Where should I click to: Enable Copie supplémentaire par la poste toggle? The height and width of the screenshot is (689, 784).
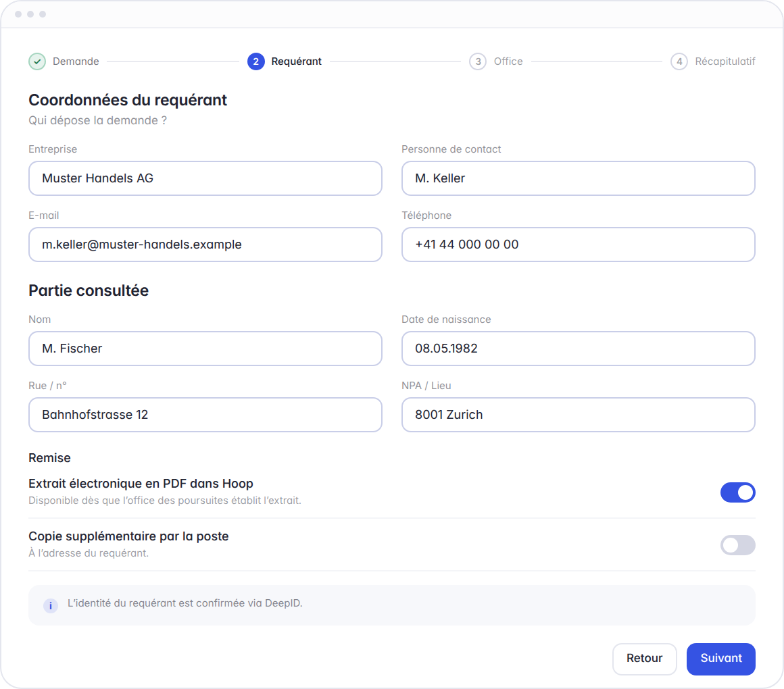pyautogui.click(x=737, y=545)
